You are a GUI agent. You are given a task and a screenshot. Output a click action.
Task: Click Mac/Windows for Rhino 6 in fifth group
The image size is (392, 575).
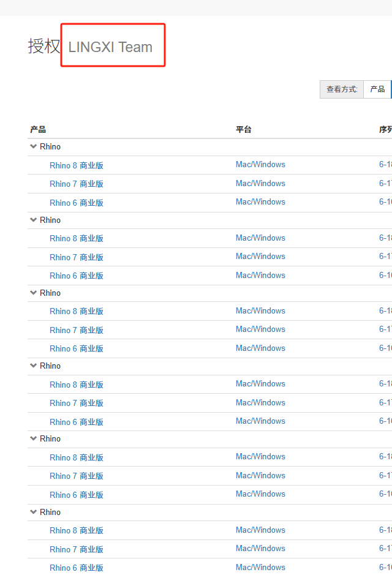coord(260,494)
